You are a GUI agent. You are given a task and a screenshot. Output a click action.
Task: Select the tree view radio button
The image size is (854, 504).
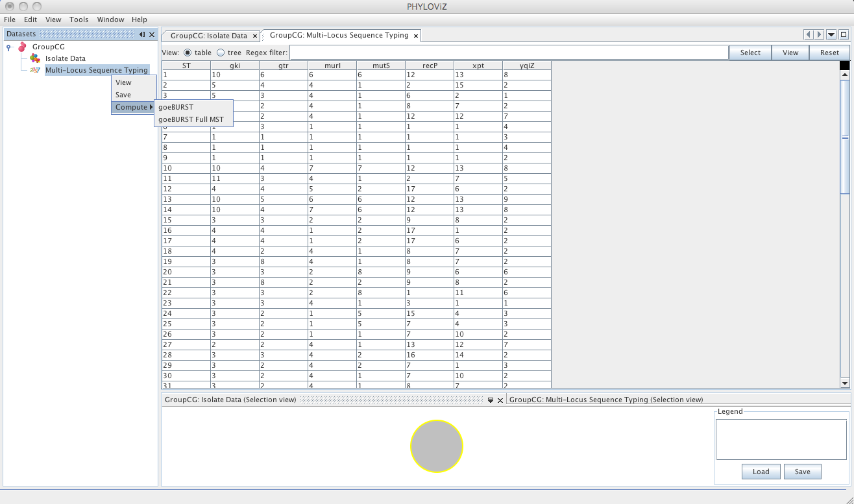(x=221, y=53)
